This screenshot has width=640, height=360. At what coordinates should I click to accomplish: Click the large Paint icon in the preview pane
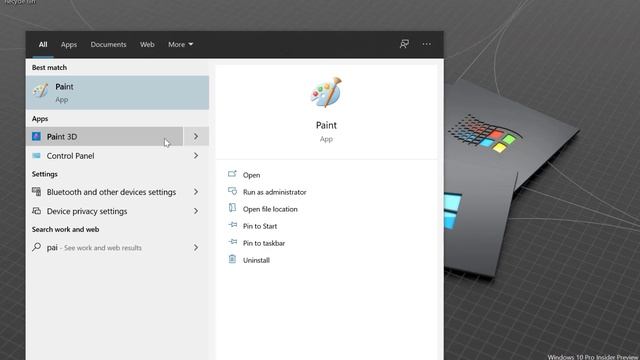[326, 92]
